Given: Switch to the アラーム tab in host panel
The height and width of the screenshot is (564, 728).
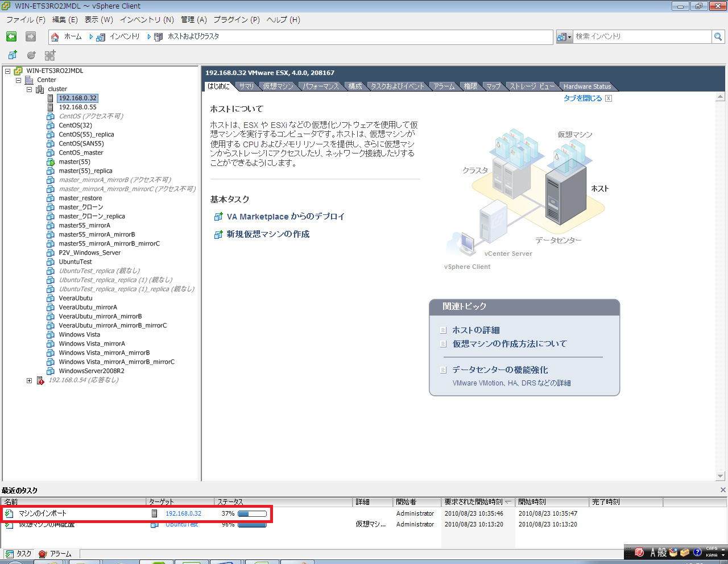Looking at the screenshot, I should 444,86.
